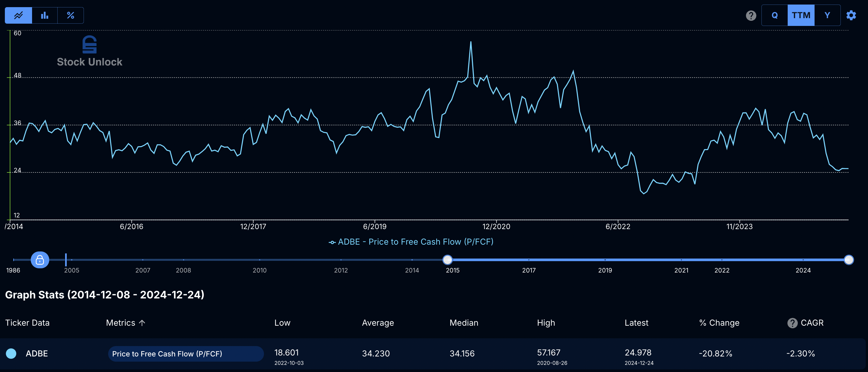868x372 pixels.
Task: Click 2010 on the range timeline
Action: pos(259,270)
